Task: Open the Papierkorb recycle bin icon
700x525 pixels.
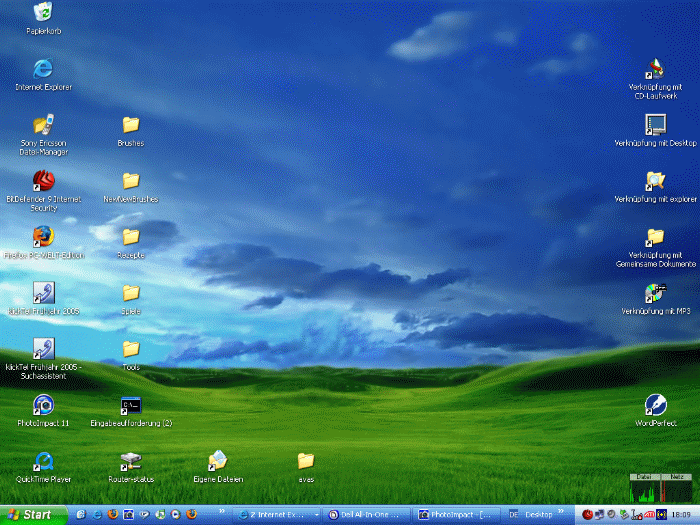Action: pyautogui.click(x=43, y=12)
